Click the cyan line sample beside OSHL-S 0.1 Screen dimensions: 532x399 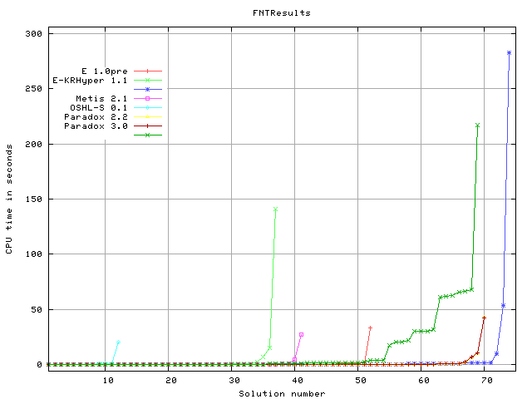tap(148, 108)
